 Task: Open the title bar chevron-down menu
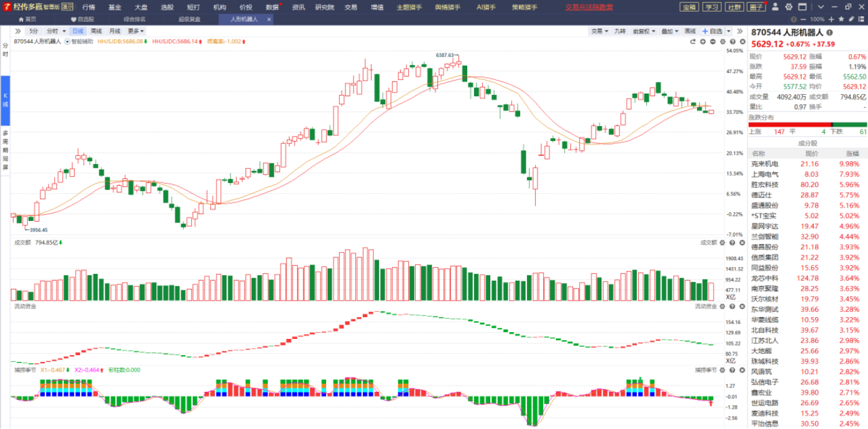821,7
